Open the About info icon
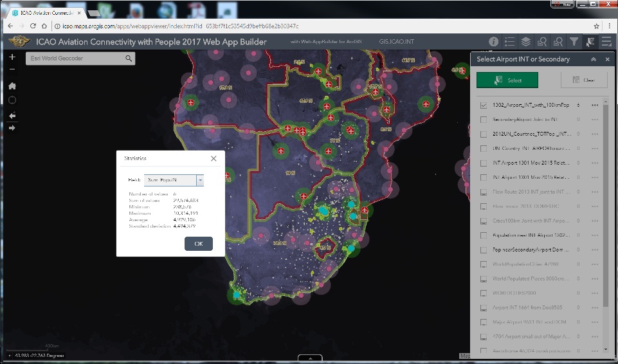 pyautogui.click(x=493, y=42)
